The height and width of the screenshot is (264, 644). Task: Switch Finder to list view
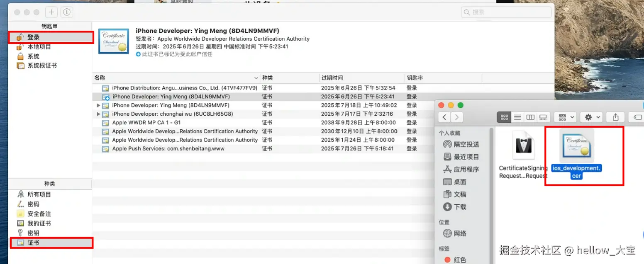pyautogui.click(x=517, y=117)
